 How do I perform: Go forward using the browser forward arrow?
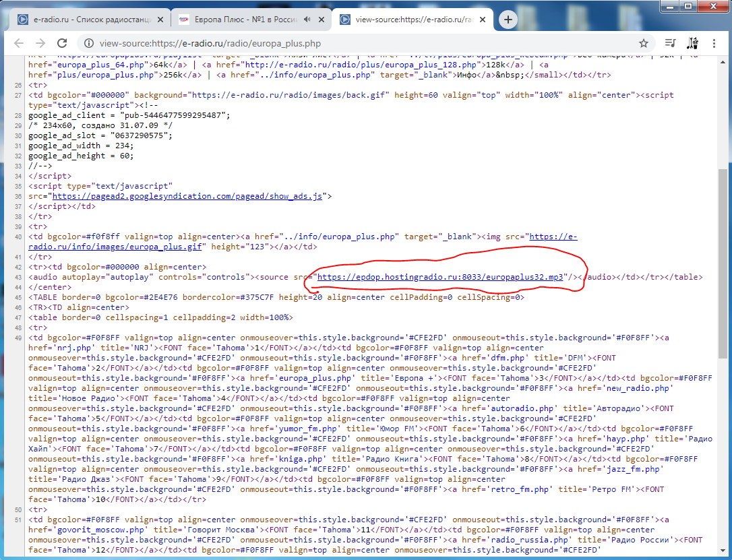click(x=40, y=43)
